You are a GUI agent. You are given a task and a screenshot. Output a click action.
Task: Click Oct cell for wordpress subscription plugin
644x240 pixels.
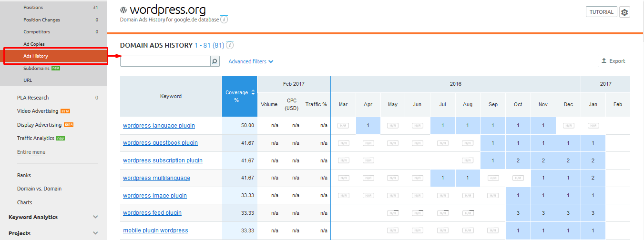click(x=518, y=160)
